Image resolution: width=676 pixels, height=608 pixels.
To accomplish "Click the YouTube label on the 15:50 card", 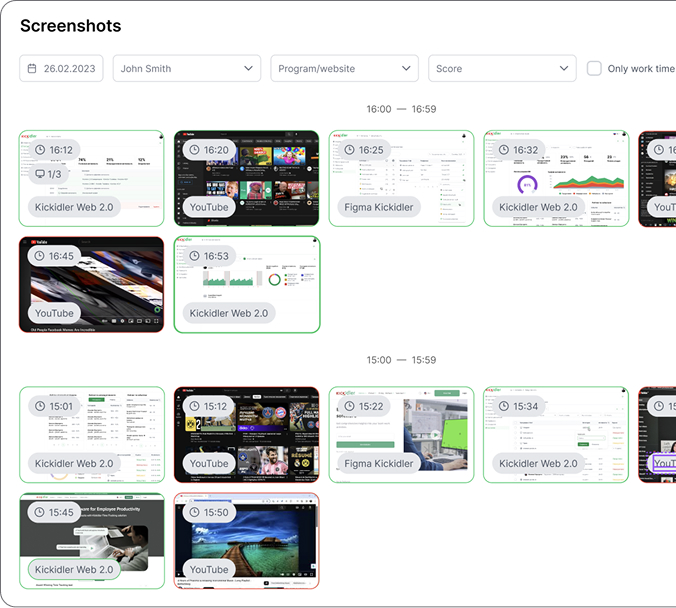I will 209,569.
